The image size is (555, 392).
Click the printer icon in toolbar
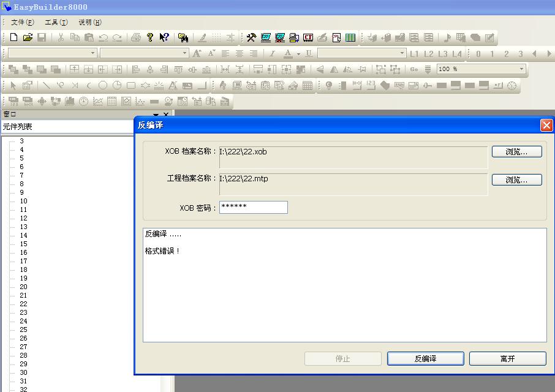136,37
